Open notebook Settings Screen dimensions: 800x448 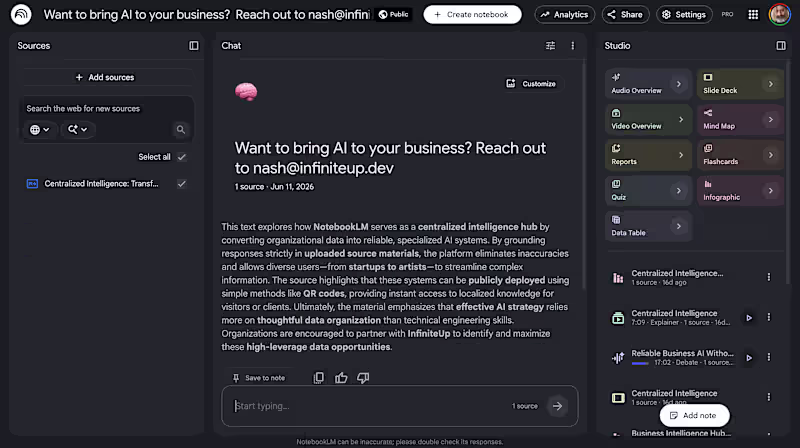684,15
